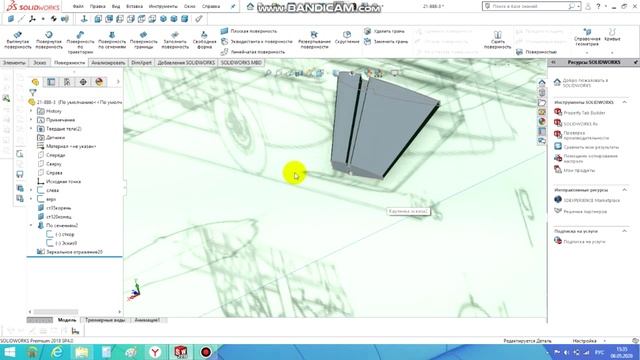Click Delete Face (Удалить грань)
The image size is (640, 360).
(x=385, y=31)
